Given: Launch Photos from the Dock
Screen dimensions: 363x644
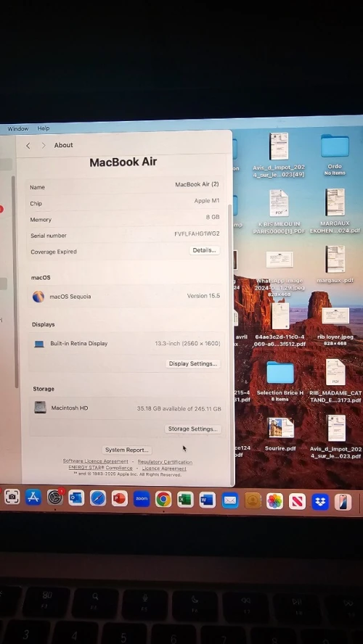Looking at the screenshot, I should pyautogui.click(x=274, y=501).
